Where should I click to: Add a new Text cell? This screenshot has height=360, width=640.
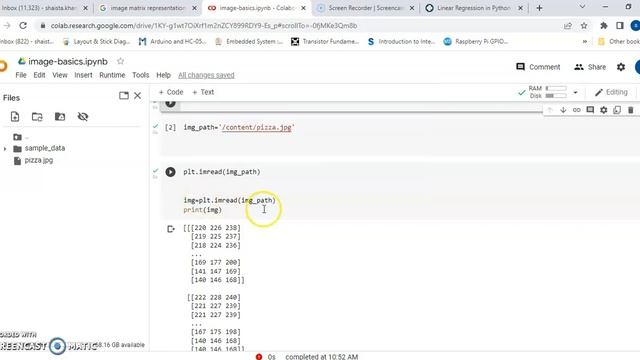[x=203, y=92]
